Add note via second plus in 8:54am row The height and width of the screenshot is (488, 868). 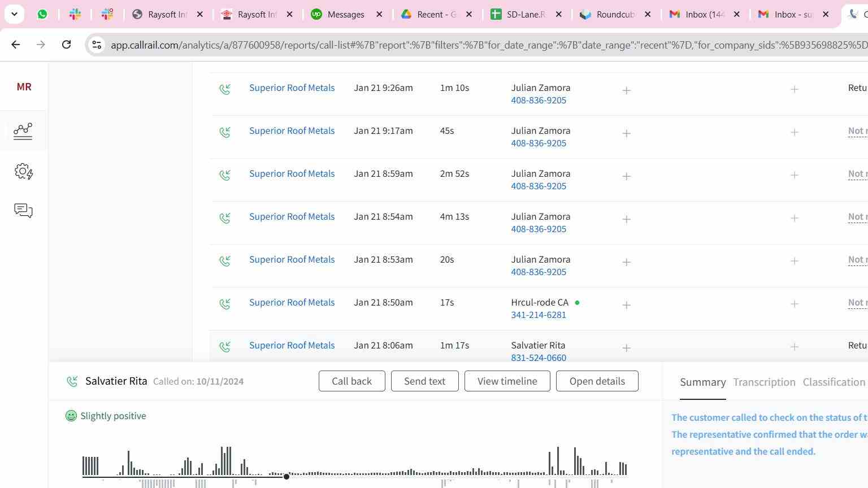[794, 218]
